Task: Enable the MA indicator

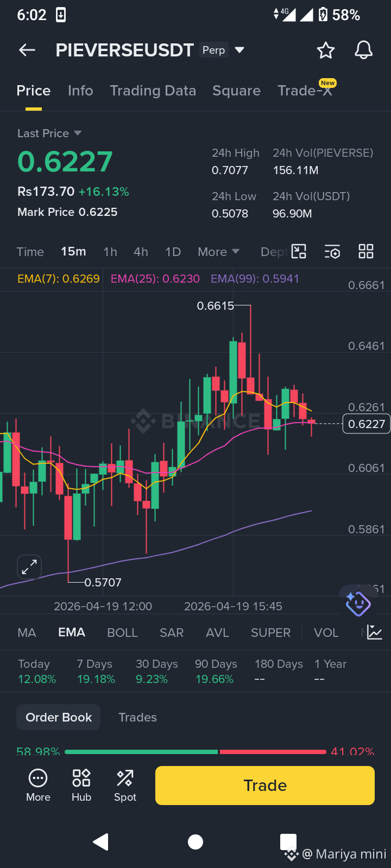Action: pyautogui.click(x=27, y=633)
